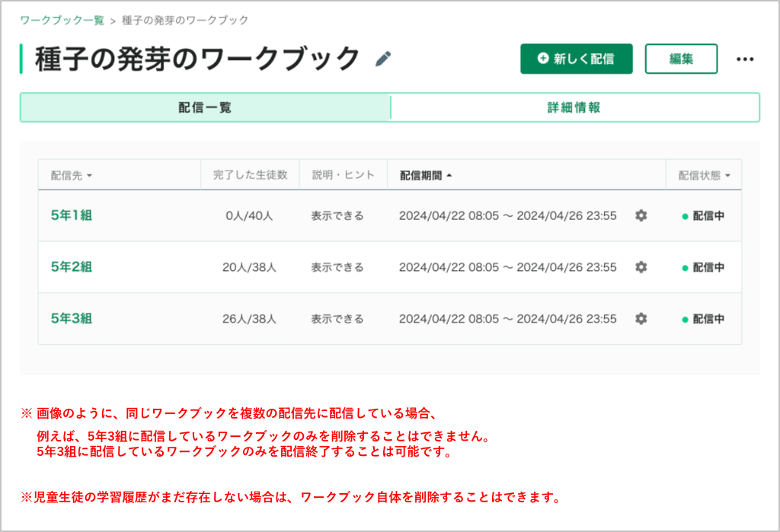
Task: Go to ワークブック一覧 breadcrumb link
Action: (62, 21)
